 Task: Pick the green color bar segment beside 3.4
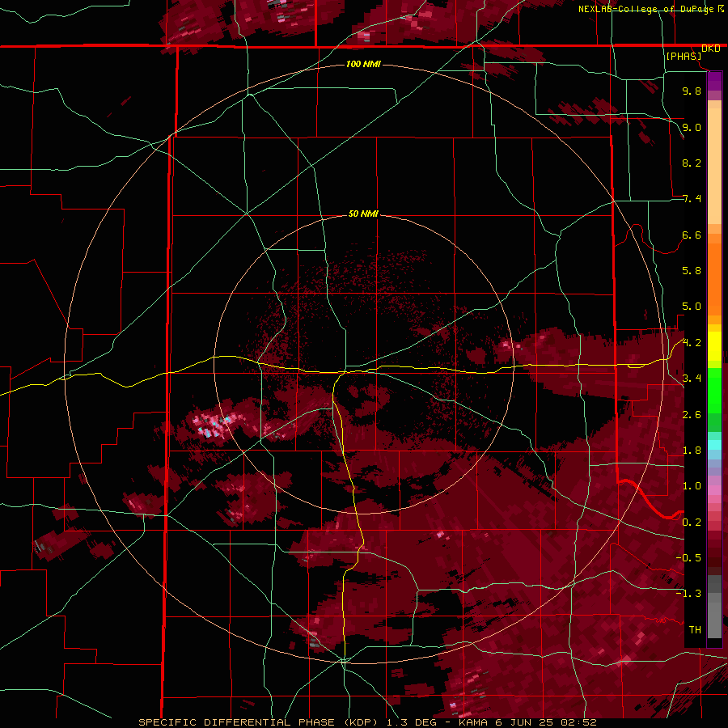pyautogui.click(x=714, y=389)
